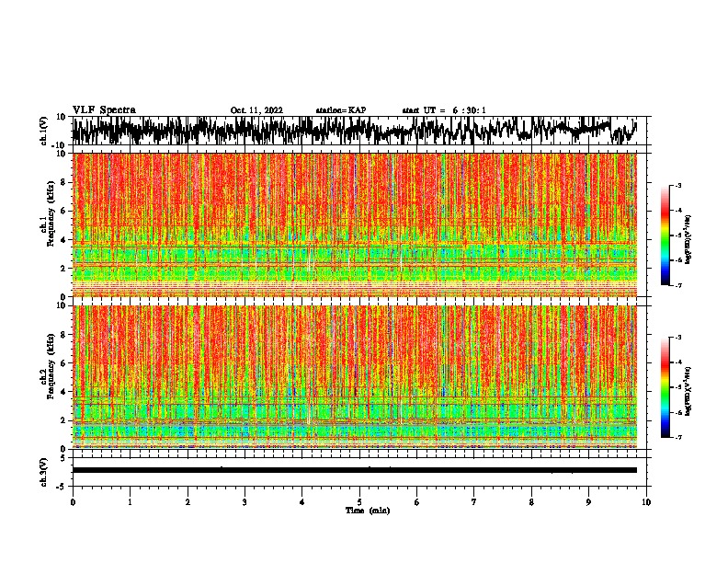Click the "-5" tick on ch.3 voltage axis
This screenshot has height=563, width=728.
62,487
